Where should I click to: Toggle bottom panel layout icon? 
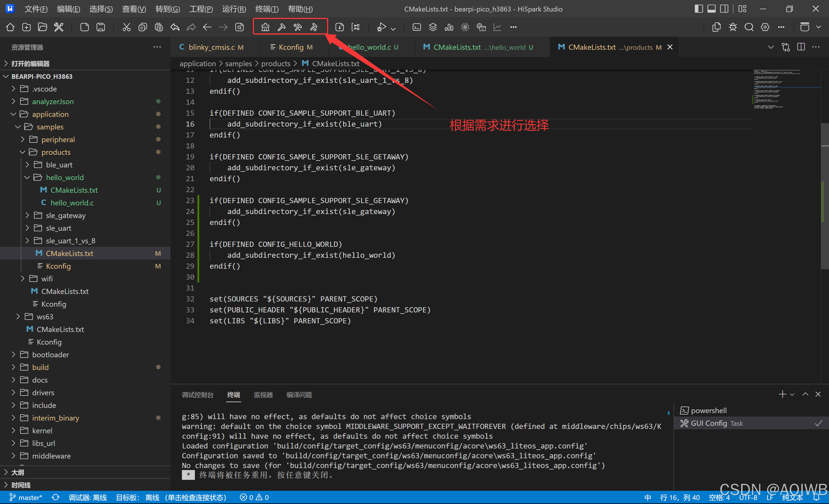[711, 9]
